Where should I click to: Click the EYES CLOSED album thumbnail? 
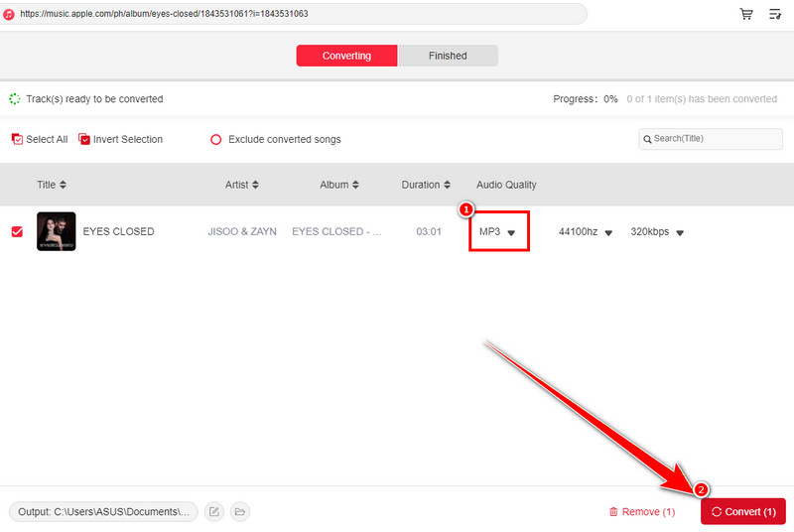pos(57,231)
